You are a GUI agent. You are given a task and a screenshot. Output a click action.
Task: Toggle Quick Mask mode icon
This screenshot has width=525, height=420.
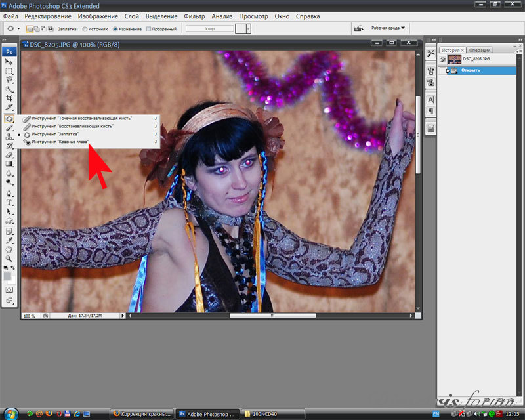point(10,289)
